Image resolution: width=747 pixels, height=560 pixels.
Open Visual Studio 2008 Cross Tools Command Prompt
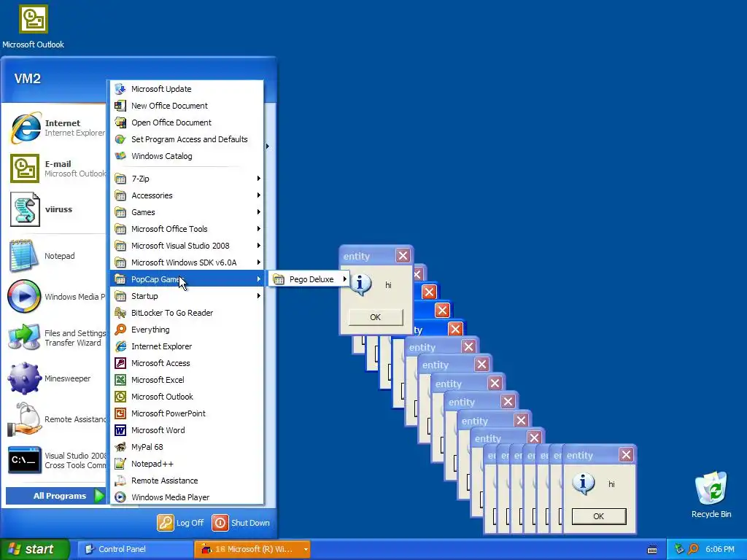point(56,461)
